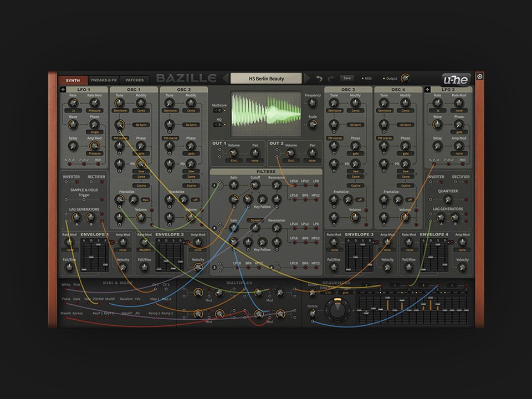Open settings via the gear icon
Screen dimensions: 532x399
tap(479, 76)
